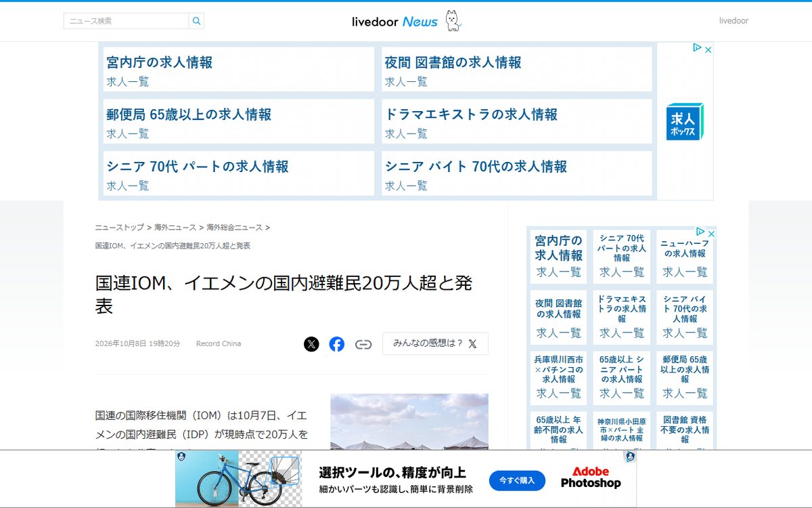Click the article photo thumbnail of tents

tap(409, 421)
